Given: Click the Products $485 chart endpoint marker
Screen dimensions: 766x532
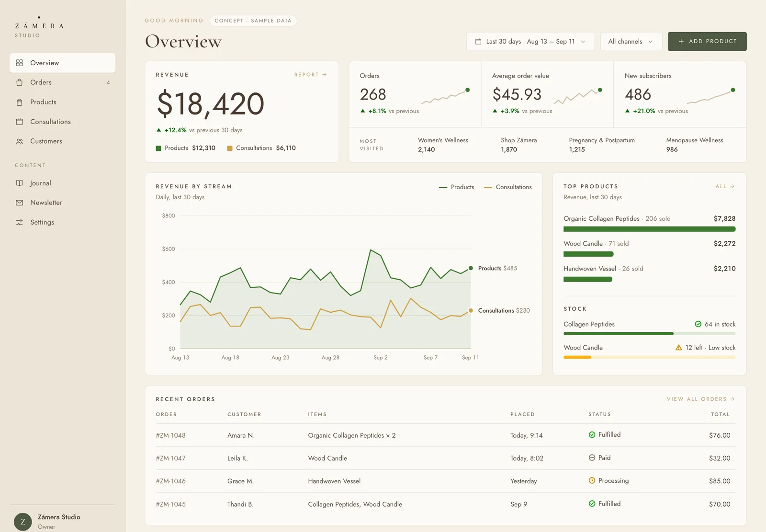Looking at the screenshot, I should click(471, 268).
